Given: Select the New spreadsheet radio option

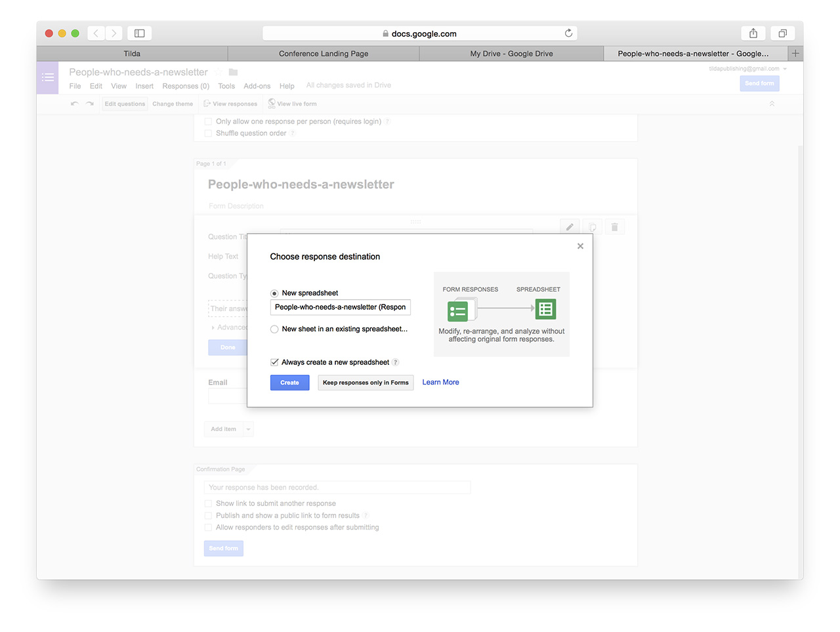Looking at the screenshot, I should coord(274,293).
